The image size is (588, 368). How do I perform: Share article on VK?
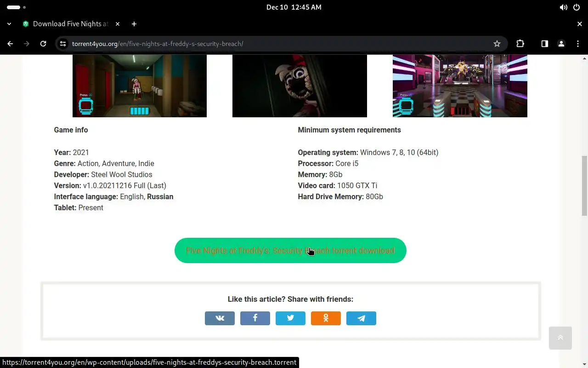tap(220, 318)
